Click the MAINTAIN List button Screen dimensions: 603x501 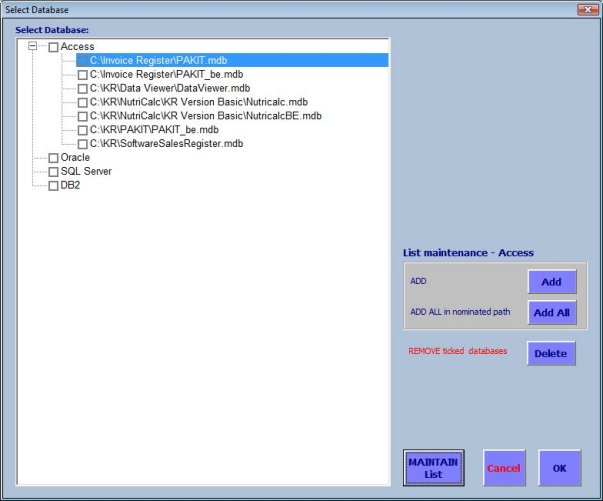pyautogui.click(x=433, y=468)
